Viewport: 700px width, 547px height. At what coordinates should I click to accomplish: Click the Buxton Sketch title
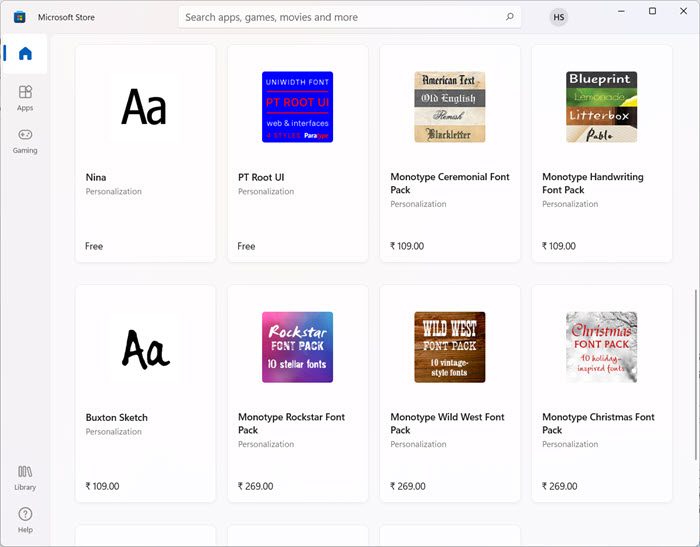click(x=117, y=418)
